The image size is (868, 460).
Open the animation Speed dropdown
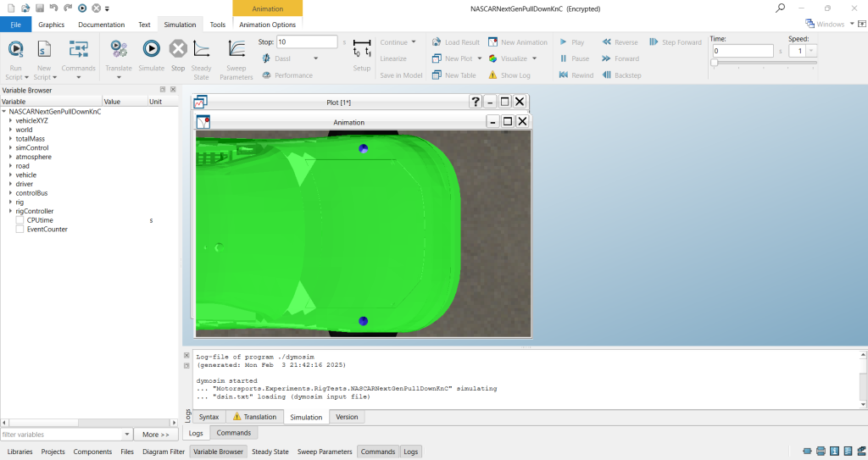click(x=811, y=51)
